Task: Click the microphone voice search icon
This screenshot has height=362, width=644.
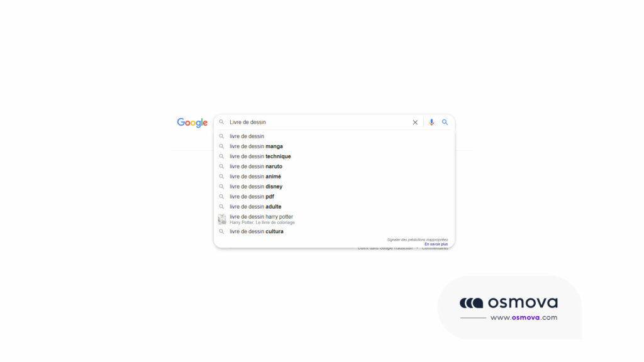Action: 431,122
